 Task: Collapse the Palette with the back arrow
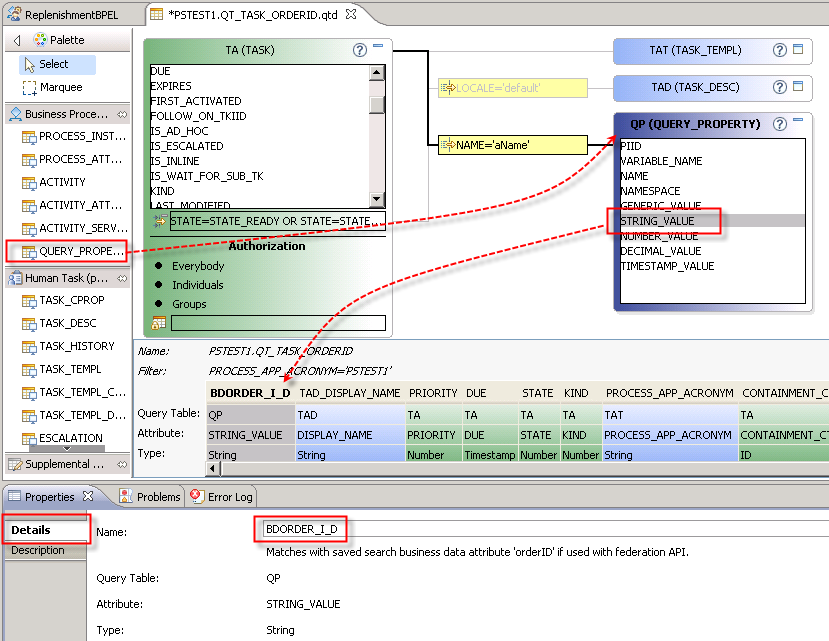point(16,40)
